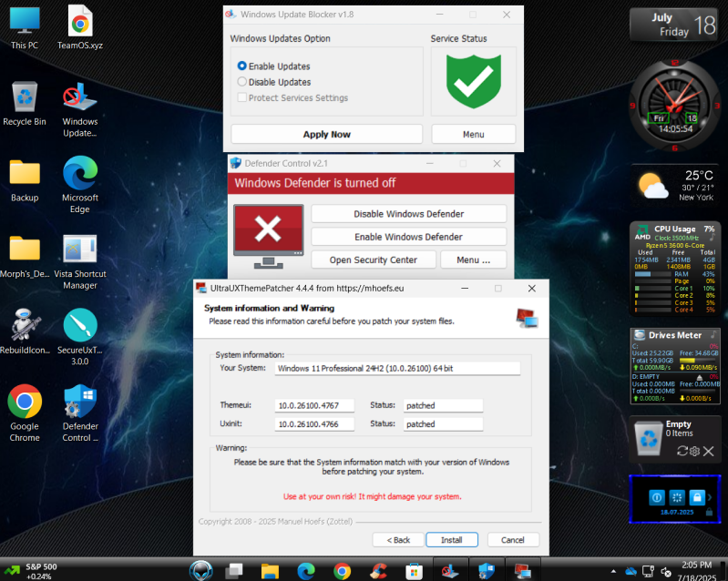This screenshot has width=728, height=581.
Task: Click Enable Windows Defender button
Action: (x=408, y=237)
